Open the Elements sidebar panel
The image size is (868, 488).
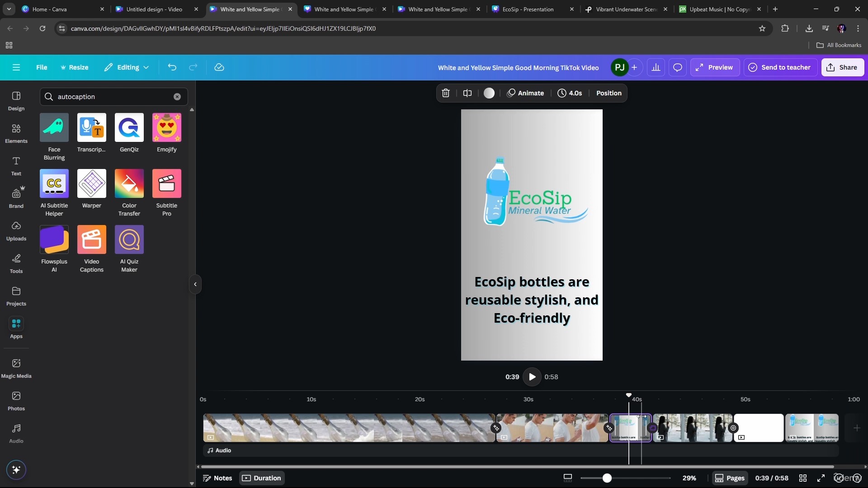point(16,133)
